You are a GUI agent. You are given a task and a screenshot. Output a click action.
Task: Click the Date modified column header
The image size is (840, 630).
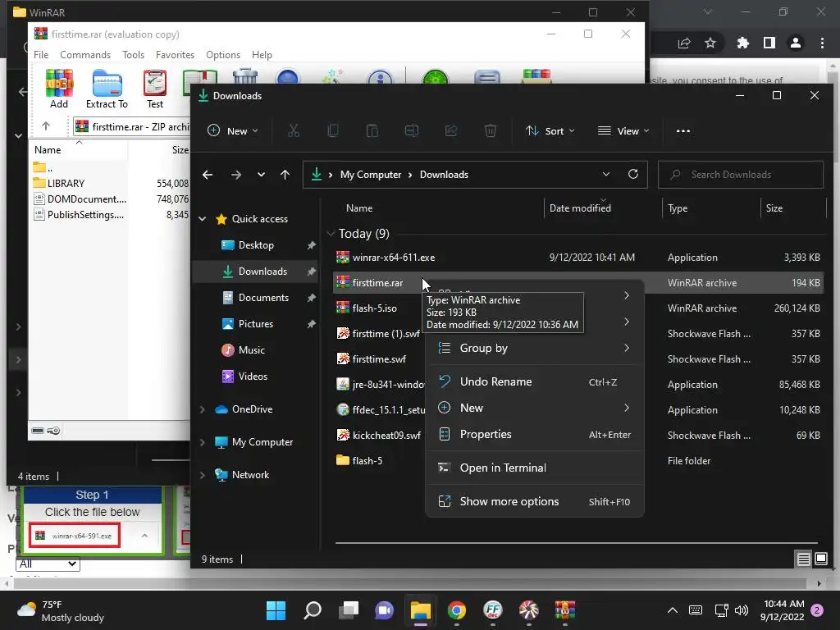(603, 208)
